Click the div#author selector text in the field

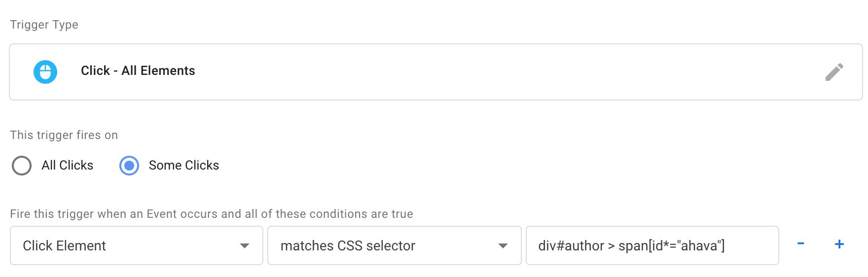(571, 245)
